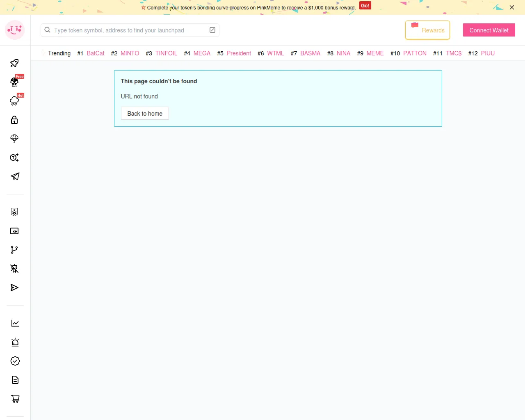Click the red Go! banner button

[x=365, y=6]
